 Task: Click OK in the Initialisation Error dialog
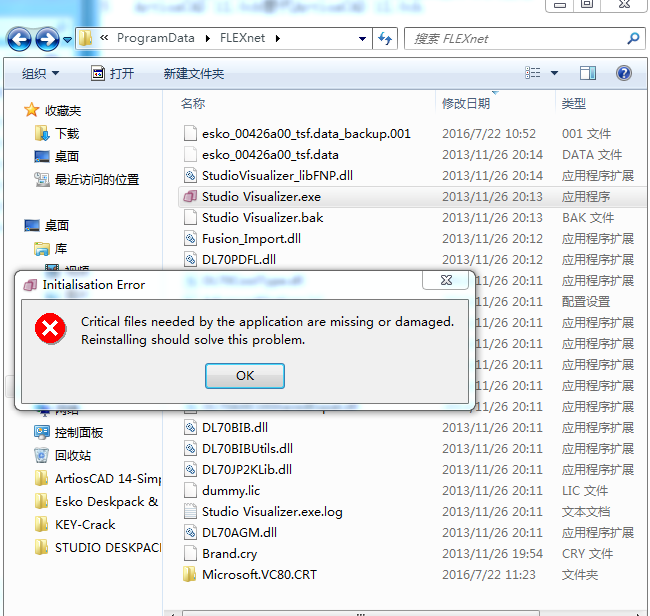tap(245, 376)
